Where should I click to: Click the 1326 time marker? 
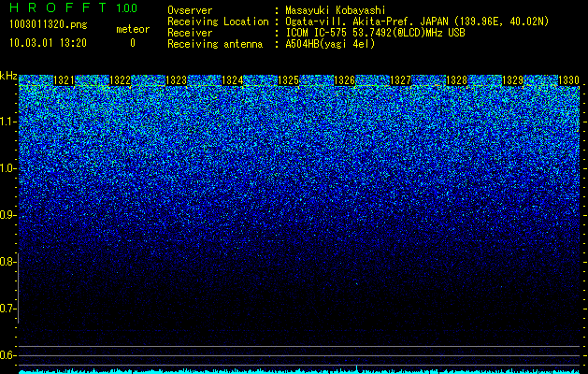point(344,80)
